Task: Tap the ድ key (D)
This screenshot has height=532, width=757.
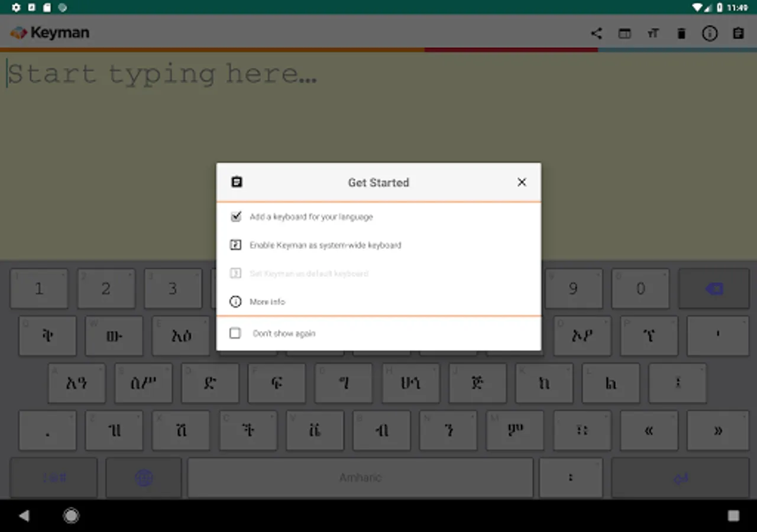Action: [211, 383]
